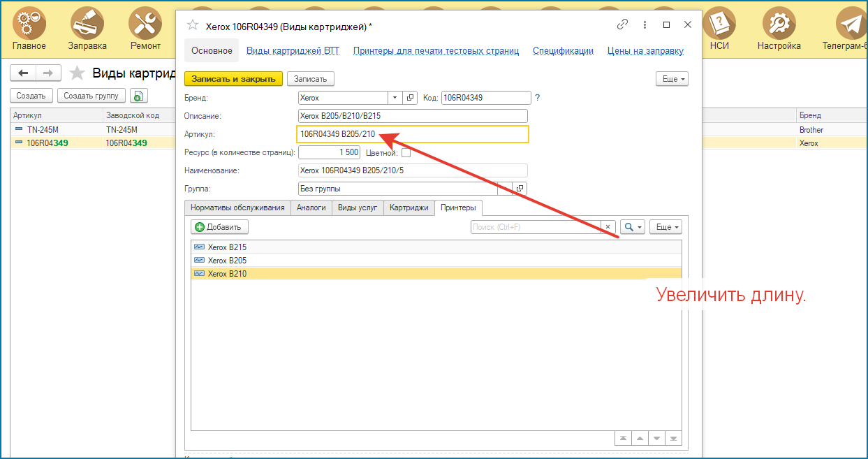Focus the Ресурс pages number field

point(329,152)
